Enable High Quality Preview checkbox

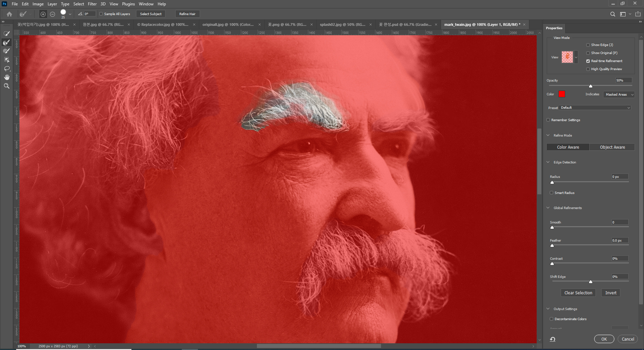coord(588,69)
